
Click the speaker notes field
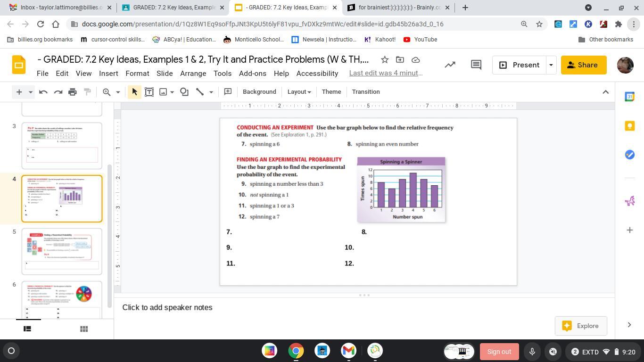167,307
